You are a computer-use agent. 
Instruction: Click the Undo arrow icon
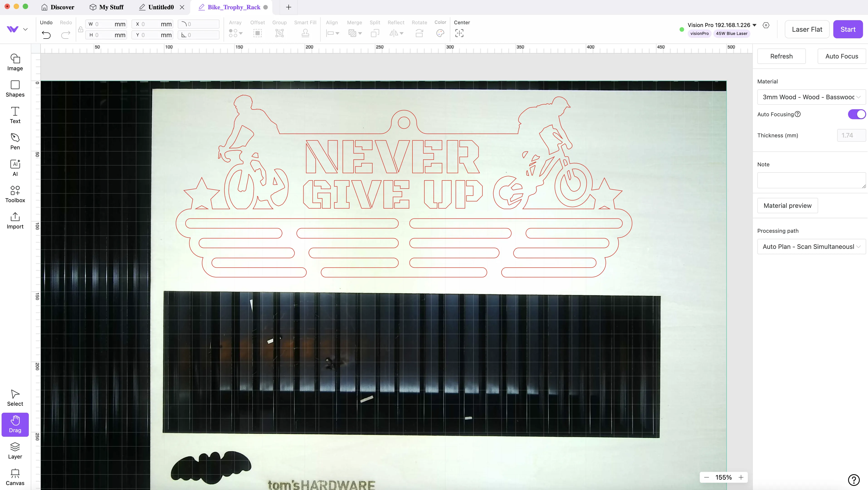(x=46, y=35)
